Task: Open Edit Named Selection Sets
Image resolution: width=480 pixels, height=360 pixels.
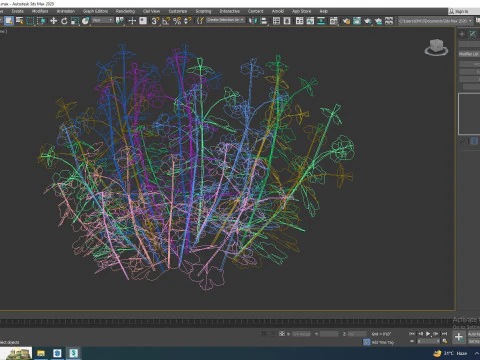Action: click(200, 21)
